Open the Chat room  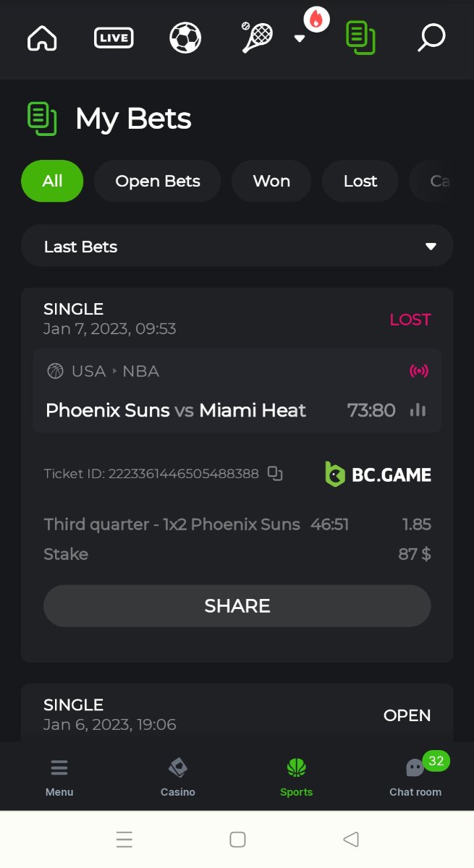point(415,777)
